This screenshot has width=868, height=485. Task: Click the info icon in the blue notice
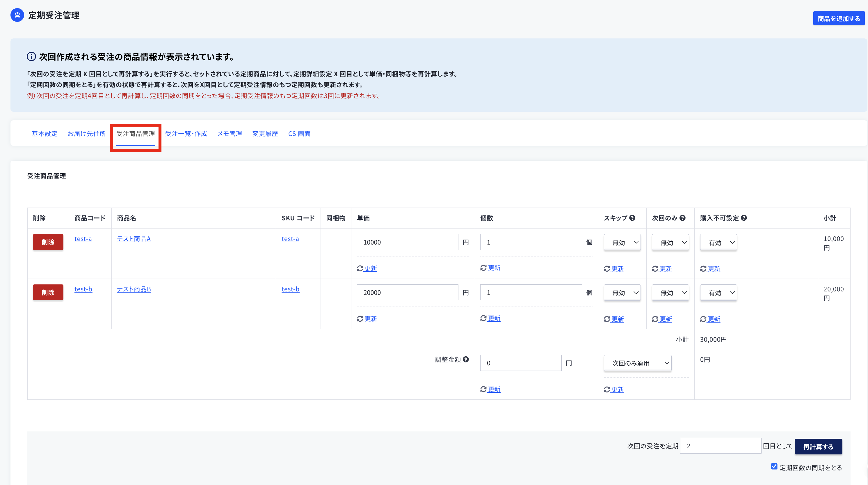click(31, 57)
